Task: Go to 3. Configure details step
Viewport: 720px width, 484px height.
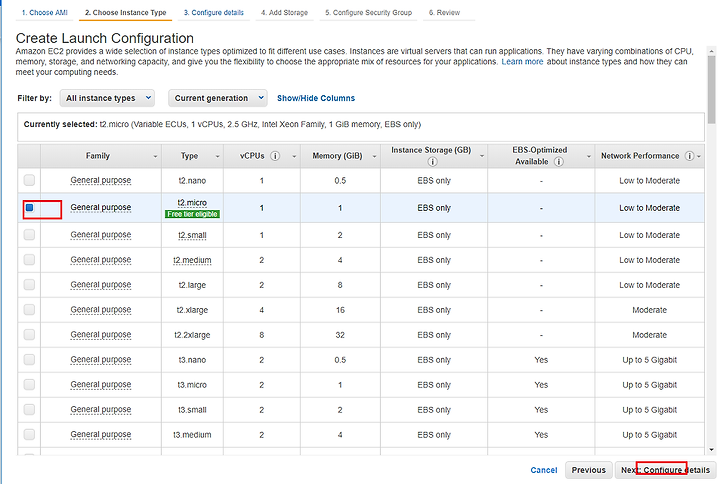Action: point(214,12)
